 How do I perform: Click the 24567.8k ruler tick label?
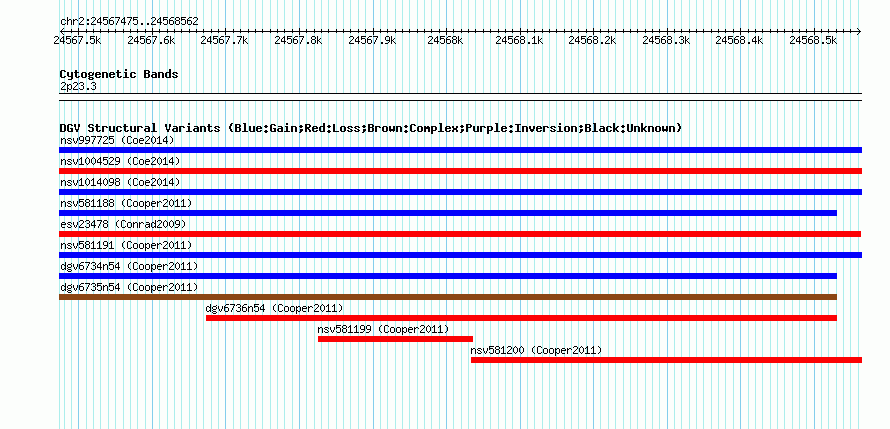coord(298,40)
